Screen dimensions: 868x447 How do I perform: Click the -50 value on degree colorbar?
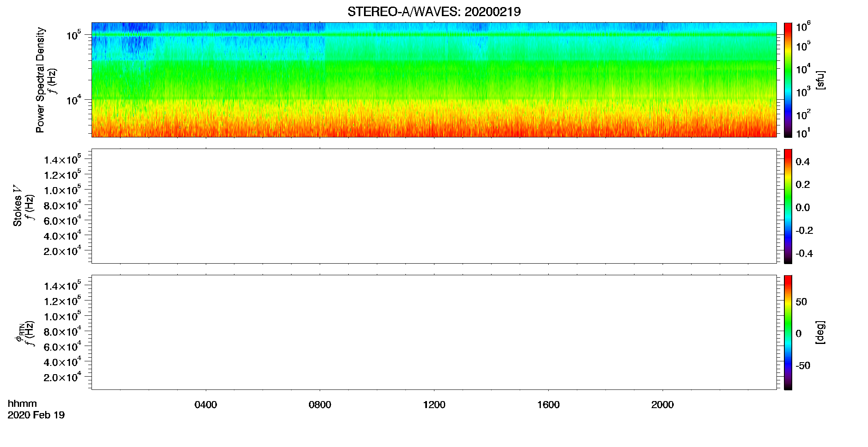pyautogui.click(x=803, y=366)
